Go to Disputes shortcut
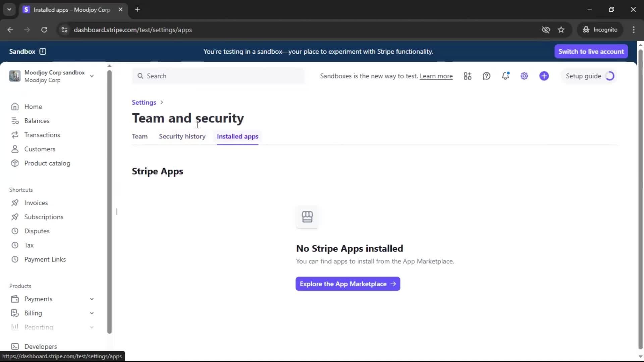Viewport: 644px width, 362px height. click(x=37, y=231)
